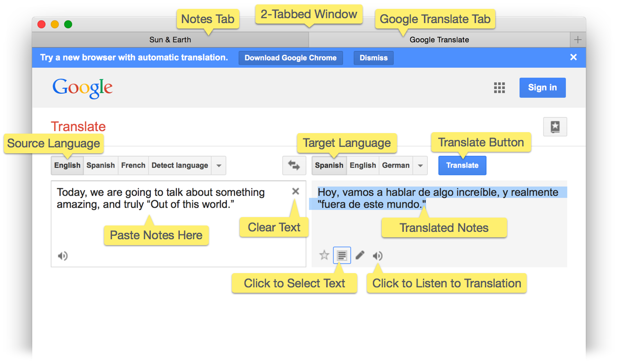The height and width of the screenshot is (364, 618).
Task: Expand the source language dropdown arrow
Action: tap(219, 166)
